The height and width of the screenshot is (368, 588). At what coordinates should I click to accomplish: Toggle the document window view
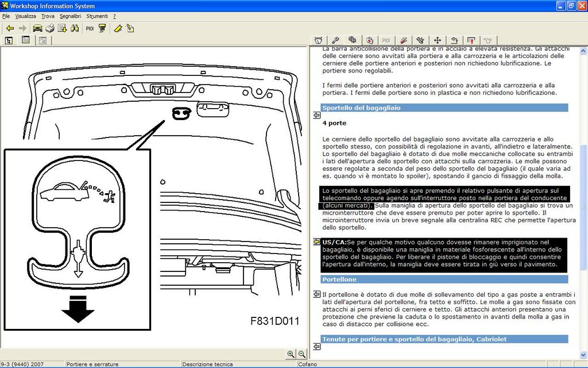(25, 40)
